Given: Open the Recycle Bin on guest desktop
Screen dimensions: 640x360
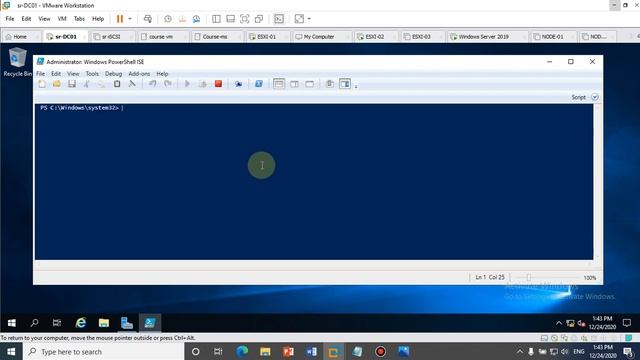Looking at the screenshot, I should [17, 62].
